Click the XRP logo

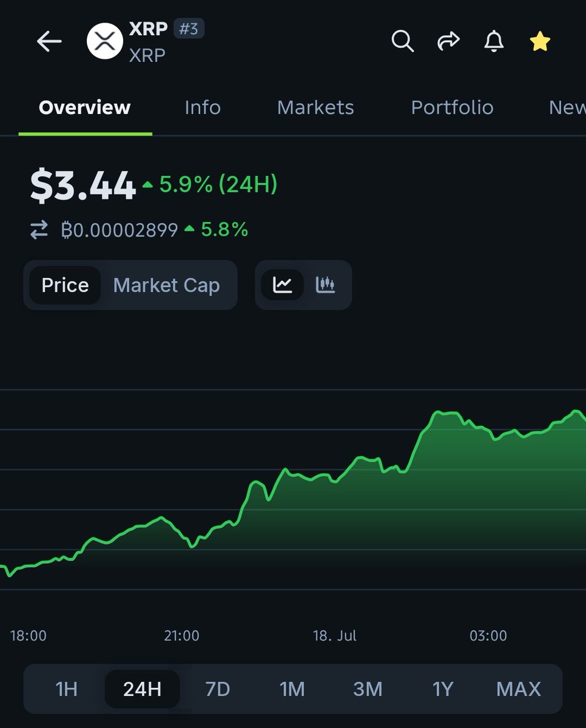pyautogui.click(x=104, y=41)
